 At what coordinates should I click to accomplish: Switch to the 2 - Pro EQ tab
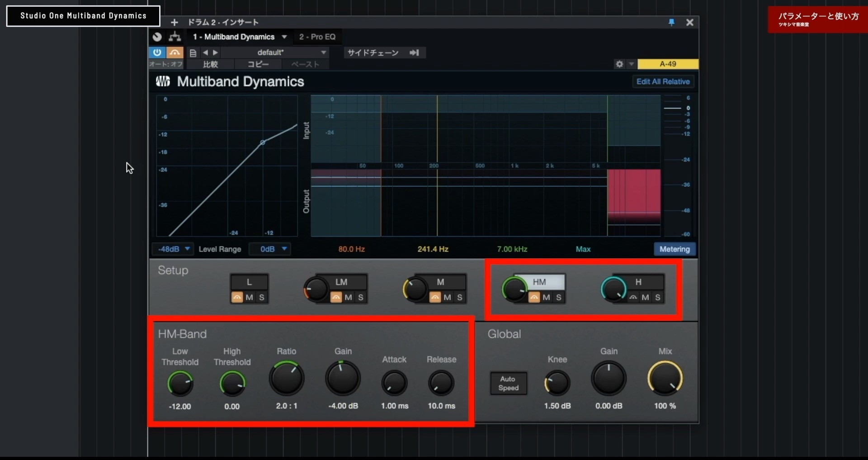click(317, 37)
